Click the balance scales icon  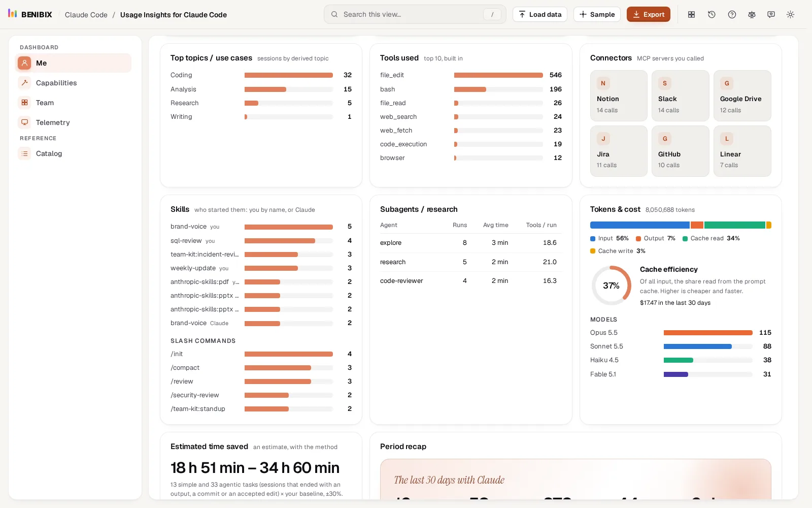pos(752,14)
